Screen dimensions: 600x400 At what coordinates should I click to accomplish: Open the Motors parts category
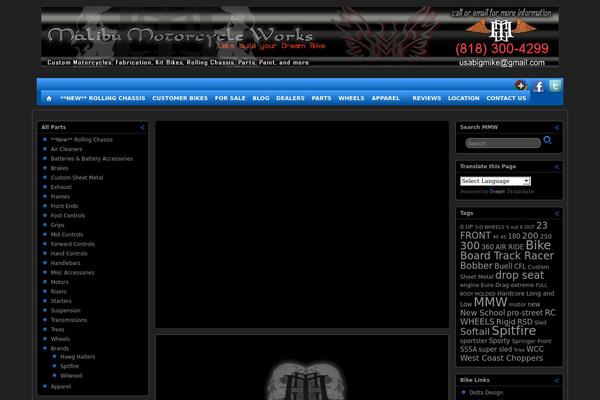click(59, 282)
